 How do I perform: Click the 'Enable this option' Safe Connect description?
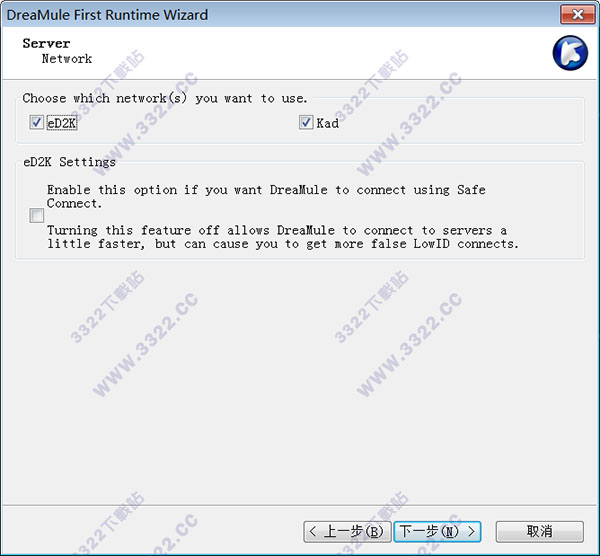point(266,197)
